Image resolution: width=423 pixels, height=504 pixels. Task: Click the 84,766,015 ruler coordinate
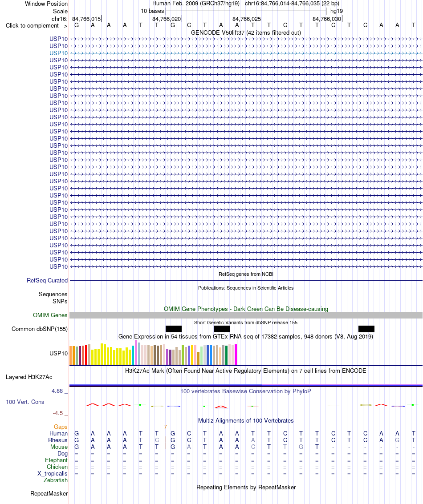coord(86,19)
